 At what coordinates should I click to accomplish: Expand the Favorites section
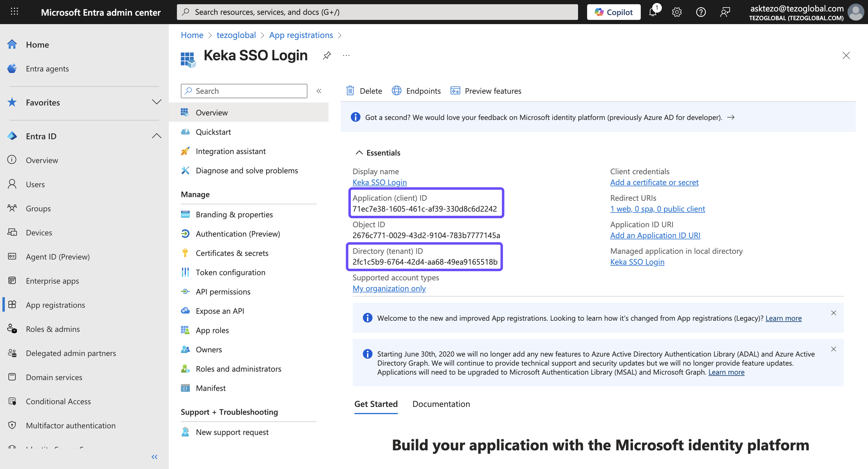pos(156,102)
